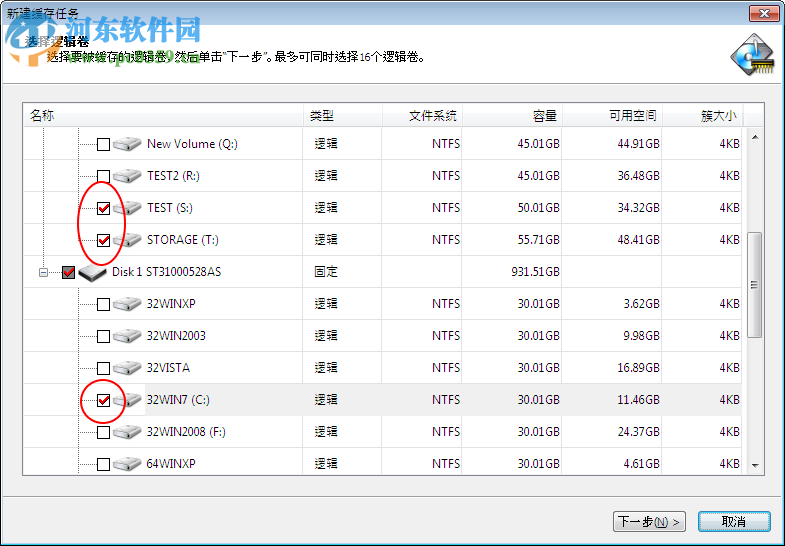Click the 4.61GB free space value
This screenshot has width=785, height=546.
tap(641, 464)
